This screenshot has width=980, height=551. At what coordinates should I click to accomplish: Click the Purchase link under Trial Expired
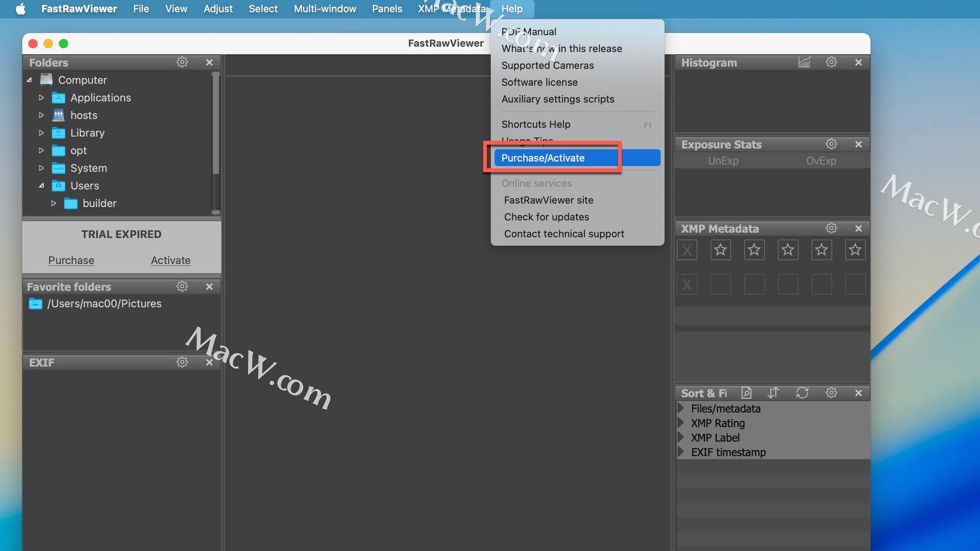pos(71,260)
